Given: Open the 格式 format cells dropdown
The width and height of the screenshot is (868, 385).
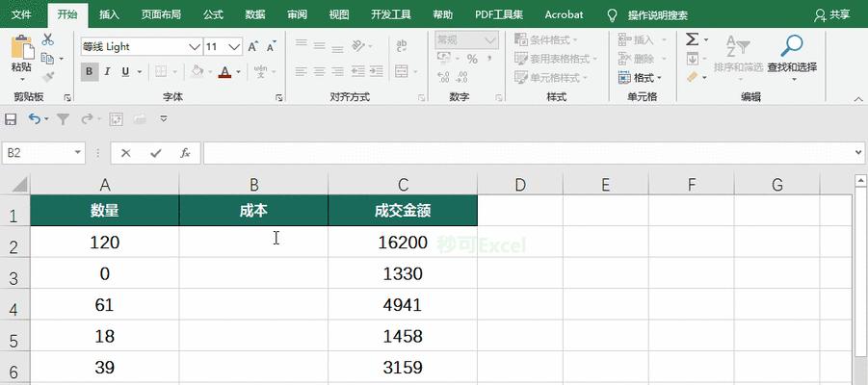Looking at the screenshot, I should (x=640, y=77).
